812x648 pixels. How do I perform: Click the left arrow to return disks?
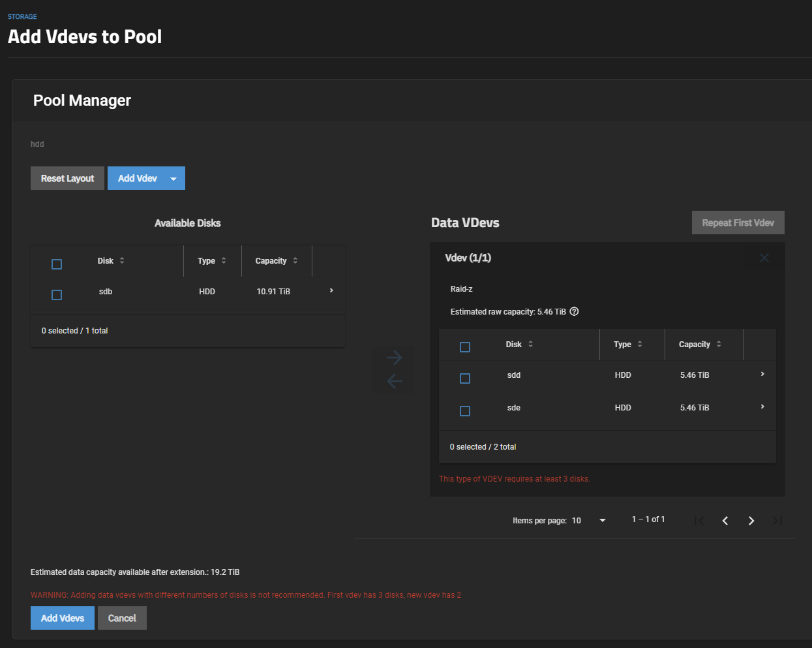coord(394,380)
